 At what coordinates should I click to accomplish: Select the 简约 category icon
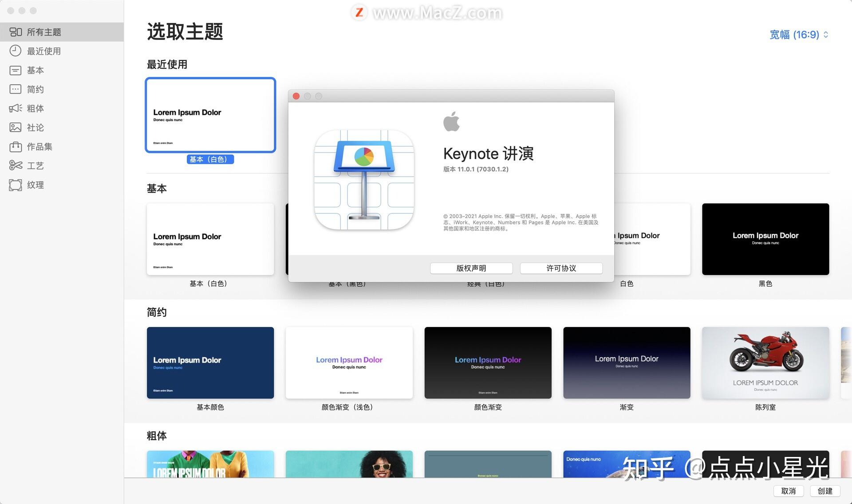(16, 89)
